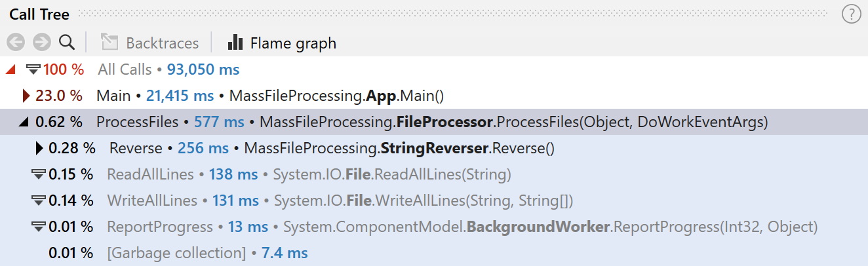The image size is (868, 266).
Task: Open help via the question mark icon
Action: coord(851,14)
